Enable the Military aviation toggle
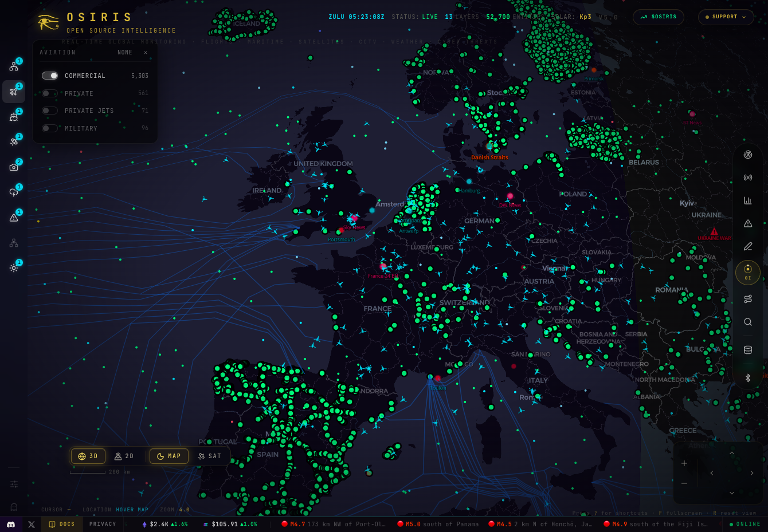 pyautogui.click(x=50, y=128)
